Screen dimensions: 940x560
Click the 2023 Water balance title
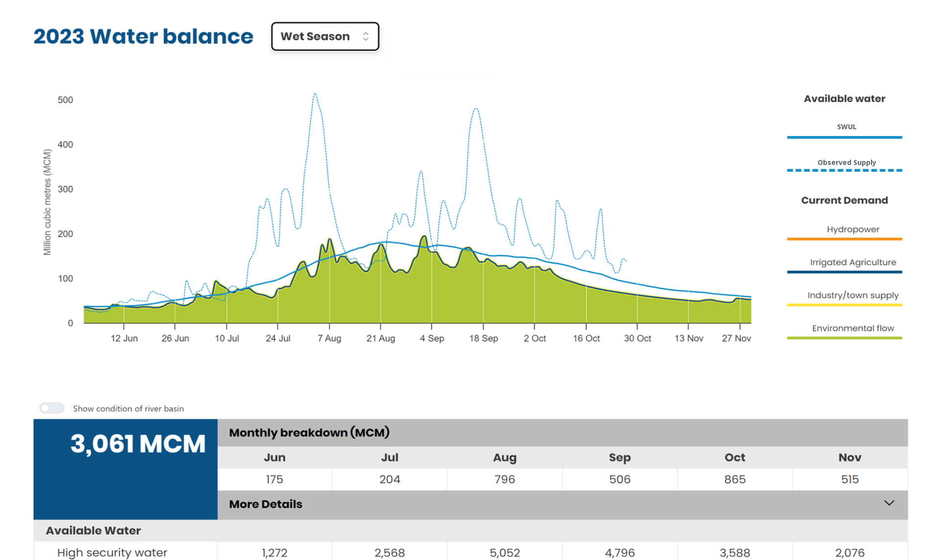pos(143,36)
